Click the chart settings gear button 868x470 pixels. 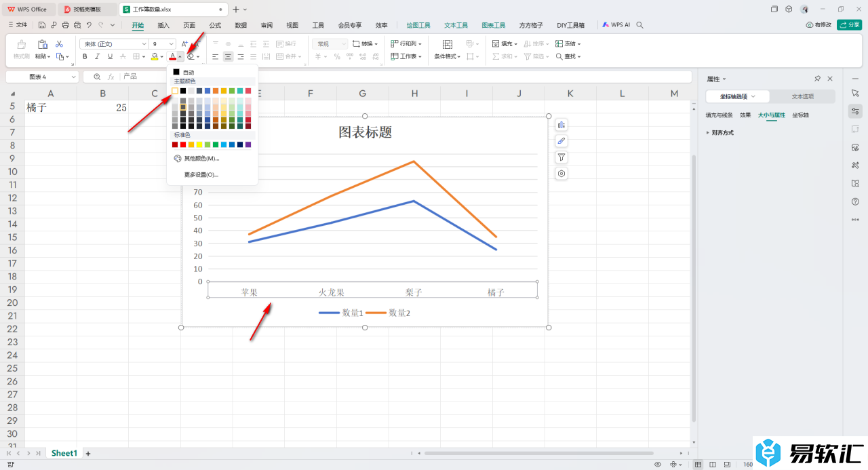pyautogui.click(x=561, y=174)
